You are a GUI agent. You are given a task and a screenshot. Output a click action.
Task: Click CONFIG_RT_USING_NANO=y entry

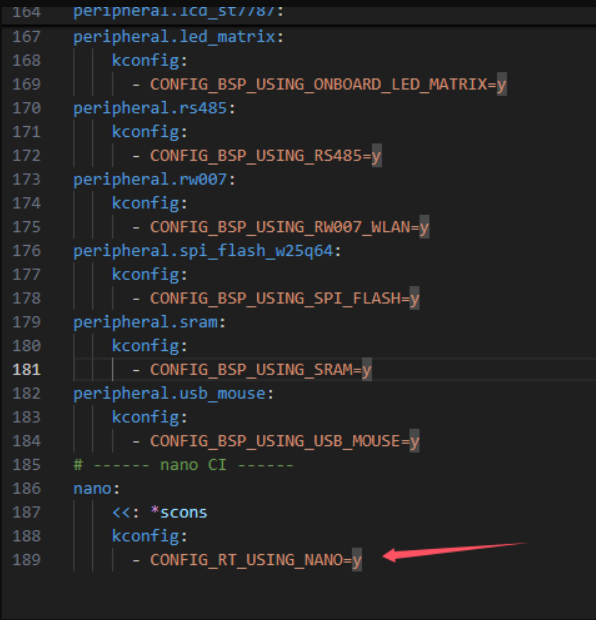[x=255, y=560]
